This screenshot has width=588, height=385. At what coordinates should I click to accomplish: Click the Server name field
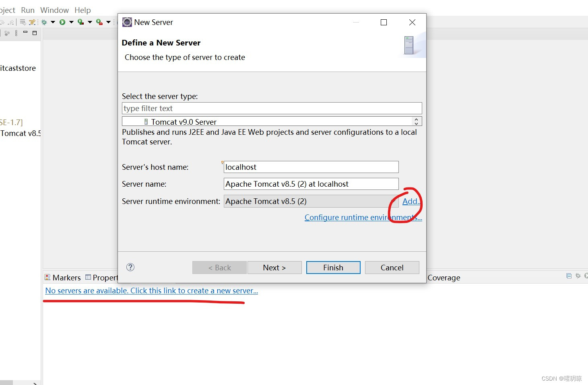pyautogui.click(x=311, y=184)
